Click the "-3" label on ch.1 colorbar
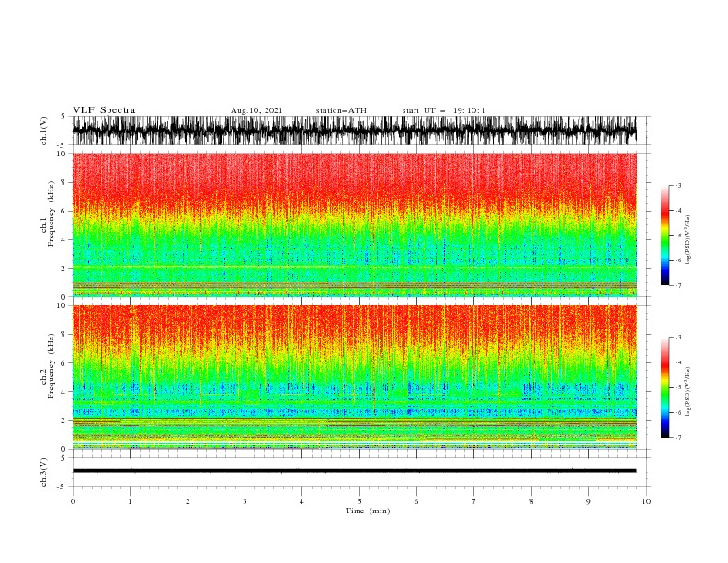This screenshot has height=563, width=728. click(x=677, y=185)
